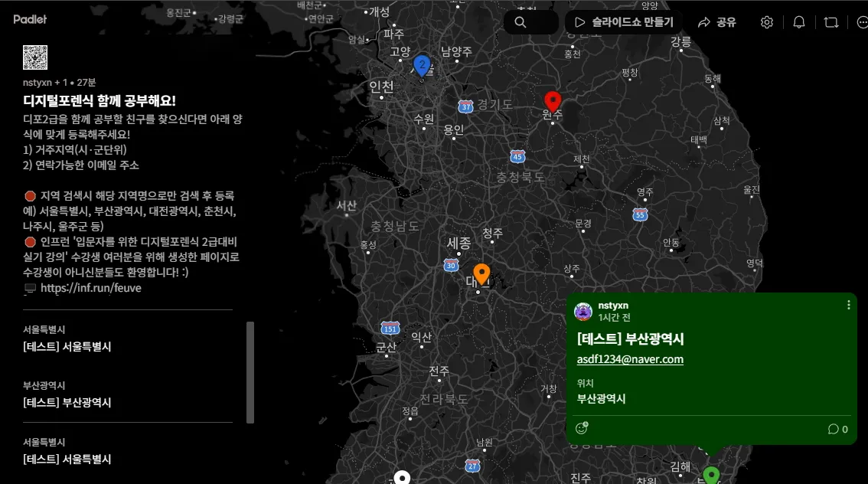The height and width of the screenshot is (484, 868).
Task: Select the last [테스트] 서울특별시 sidebar entry
Action: (67, 459)
